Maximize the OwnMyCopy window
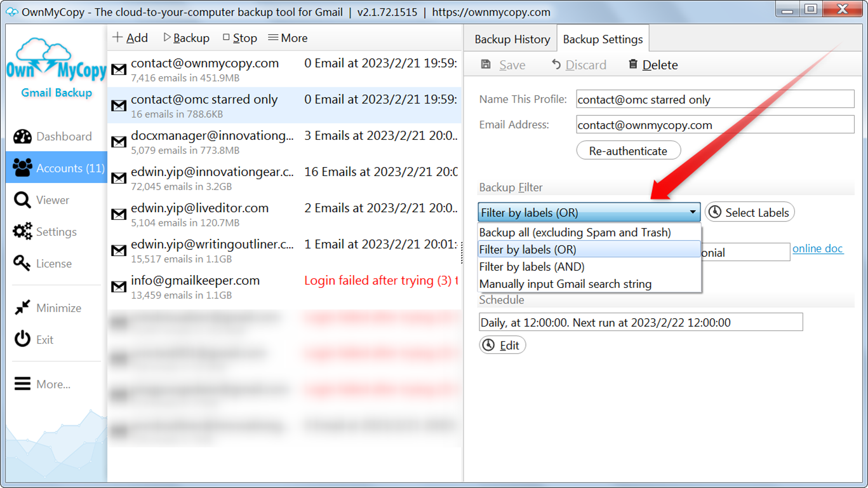Screen dimensions: 868x488 pyautogui.click(x=811, y=8)
